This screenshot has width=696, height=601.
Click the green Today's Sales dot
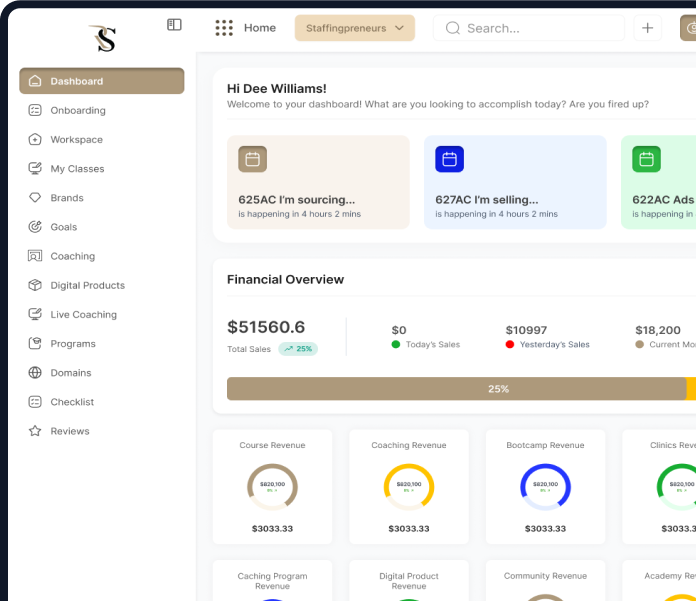396,344
